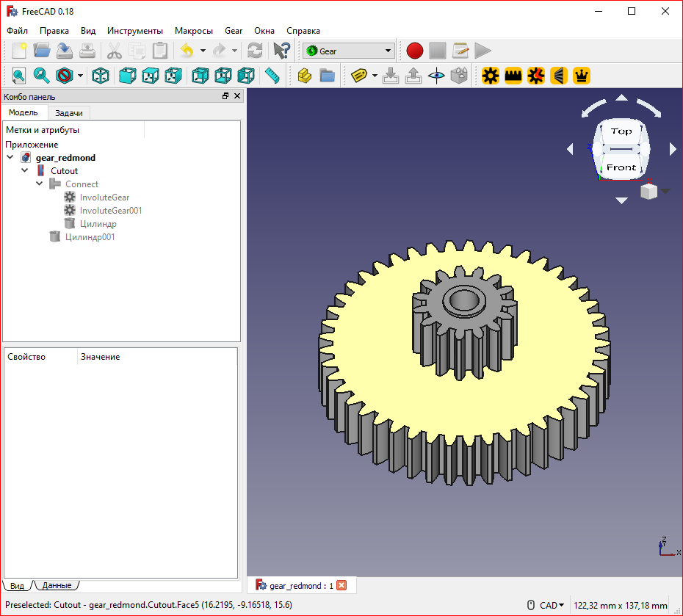Switch to the isometric view cube icon
Viewport: 683px width, 616px height.
coord(101,75)
